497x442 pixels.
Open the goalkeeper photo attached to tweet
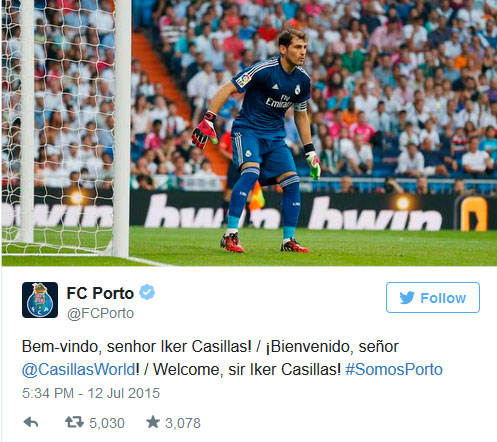click(249, 133)
